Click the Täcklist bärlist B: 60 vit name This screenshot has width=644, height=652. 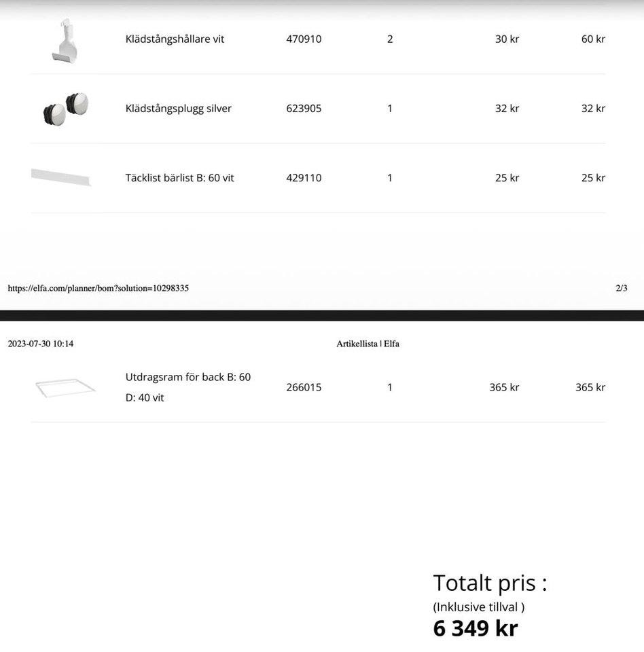click(179, 178)
